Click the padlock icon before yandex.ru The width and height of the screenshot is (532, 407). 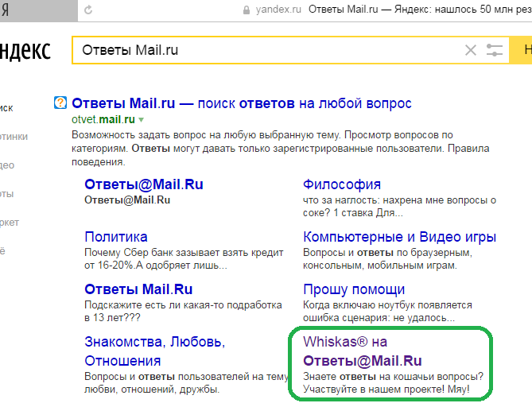pos(247,10)
